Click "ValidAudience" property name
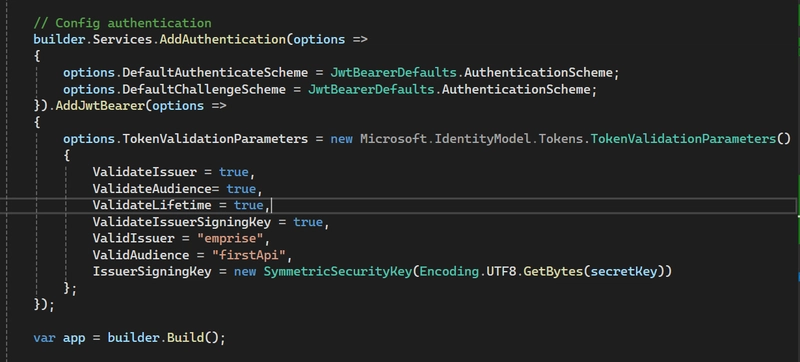 click(x=141, y=255)
